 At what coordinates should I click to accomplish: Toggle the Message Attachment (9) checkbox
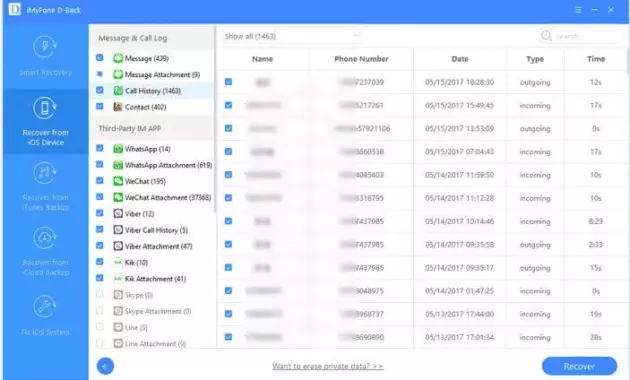(x=100, y=74)
